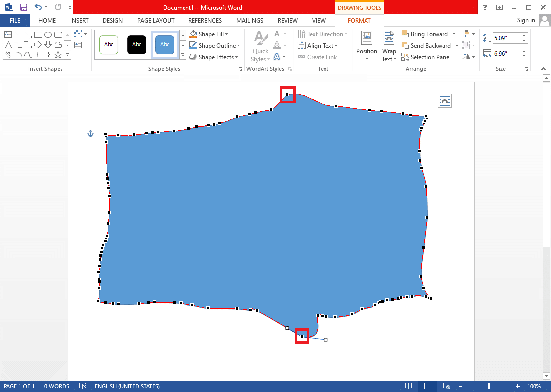Click the Draw Text Box icon

click(78, 44)
